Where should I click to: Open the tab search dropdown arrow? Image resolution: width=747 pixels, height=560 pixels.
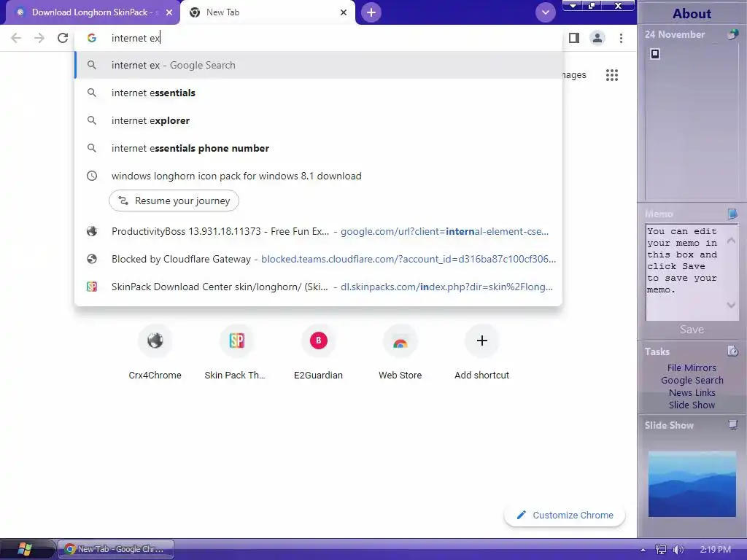click(x=546, y=12)
